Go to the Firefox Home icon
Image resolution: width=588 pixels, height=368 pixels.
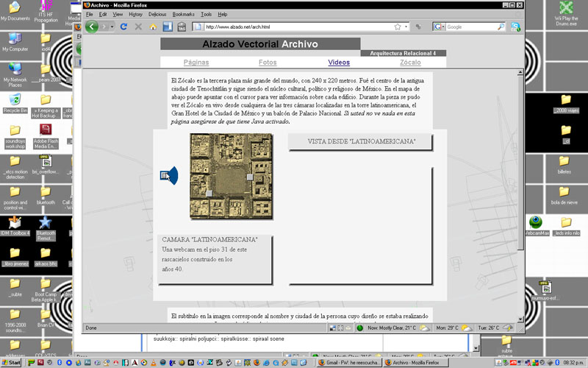[153, 26]
